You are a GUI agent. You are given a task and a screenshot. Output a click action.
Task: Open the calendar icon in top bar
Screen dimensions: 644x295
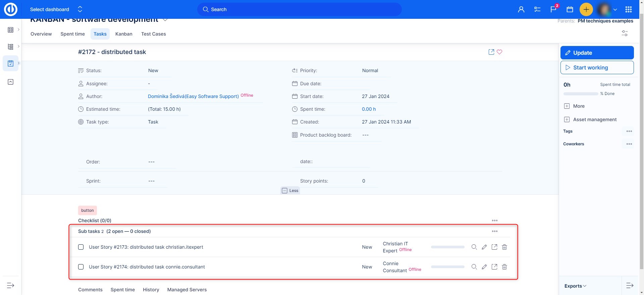pos(570,9)
